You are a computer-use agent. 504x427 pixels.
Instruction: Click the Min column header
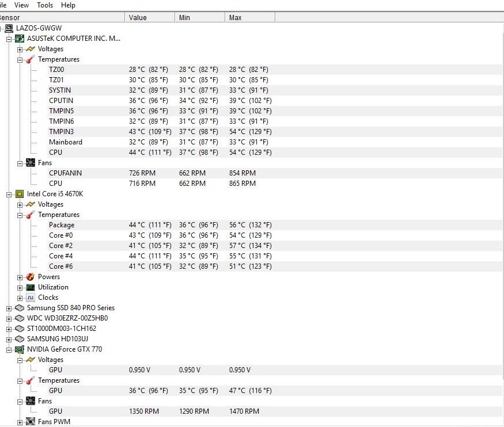coord(200,17)
